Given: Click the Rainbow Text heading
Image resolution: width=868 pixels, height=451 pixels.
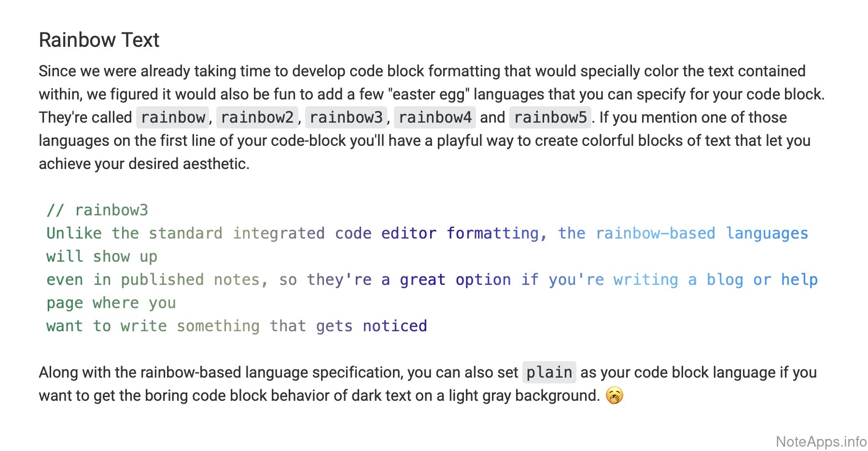Looking at the screenshot, I should (99, 40).
